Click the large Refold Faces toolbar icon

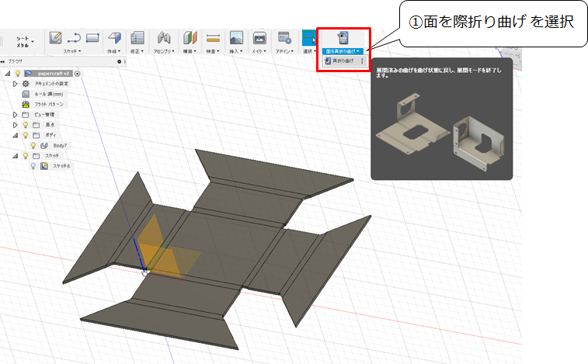343,38
